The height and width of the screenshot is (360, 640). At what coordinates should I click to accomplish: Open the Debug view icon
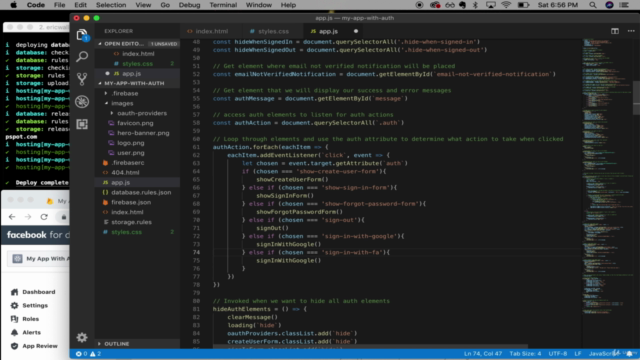[82, 101]
